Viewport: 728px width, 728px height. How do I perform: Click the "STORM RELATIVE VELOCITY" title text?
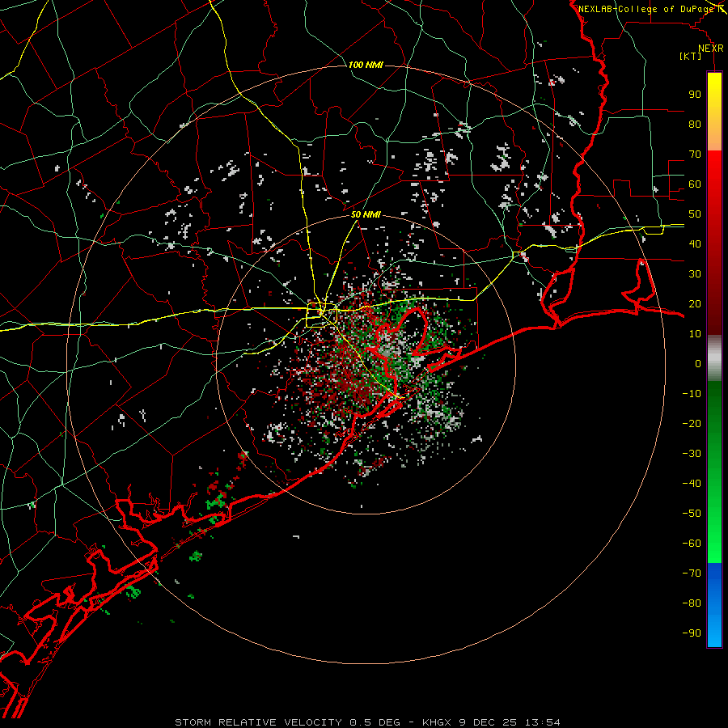coord(258,722)
